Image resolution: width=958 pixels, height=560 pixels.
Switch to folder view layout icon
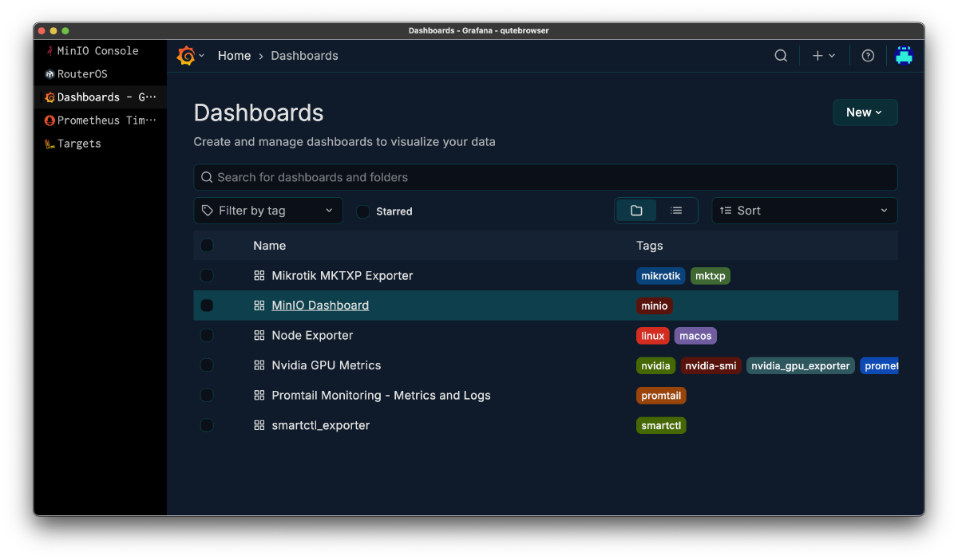point(635,210)
